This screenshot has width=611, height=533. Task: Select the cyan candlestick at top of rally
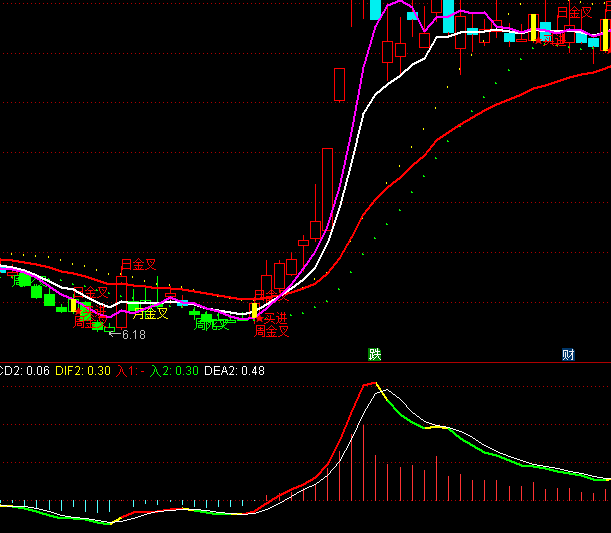coord(375,10)
